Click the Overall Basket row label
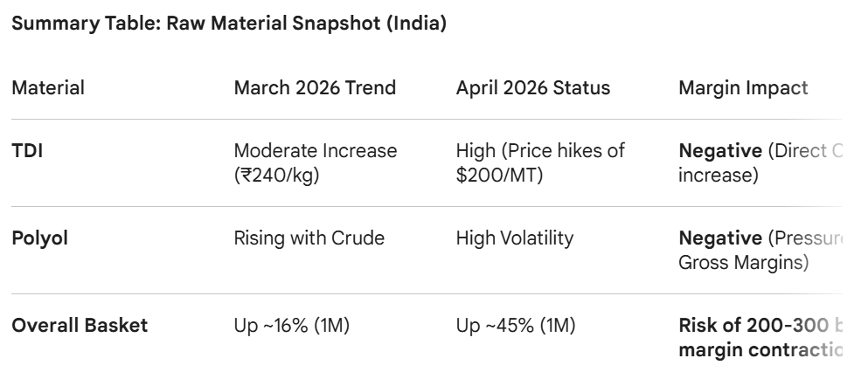 point(80,326)
